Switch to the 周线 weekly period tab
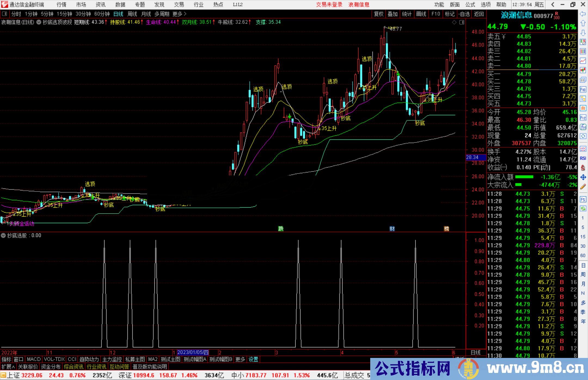This screenshot has height=380, width=588. coord(132,14)
